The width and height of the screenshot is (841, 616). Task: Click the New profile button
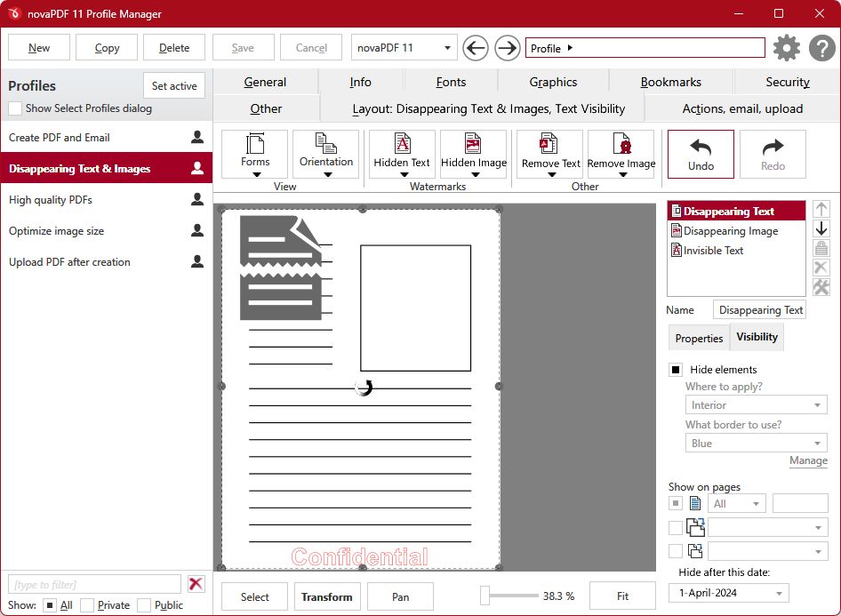coord(39,48)
